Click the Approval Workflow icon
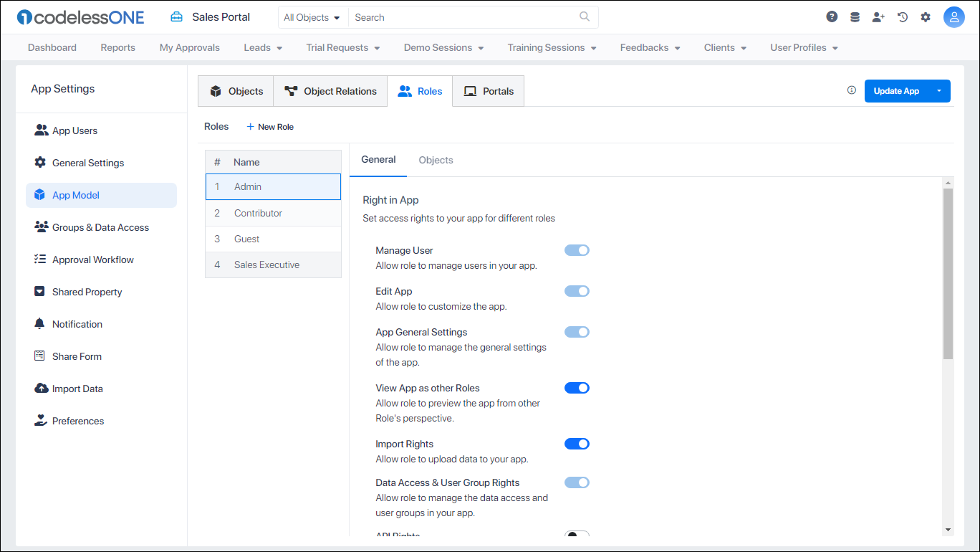The width and height of the screenshot is (980, 552). click(x=39, y=260)
